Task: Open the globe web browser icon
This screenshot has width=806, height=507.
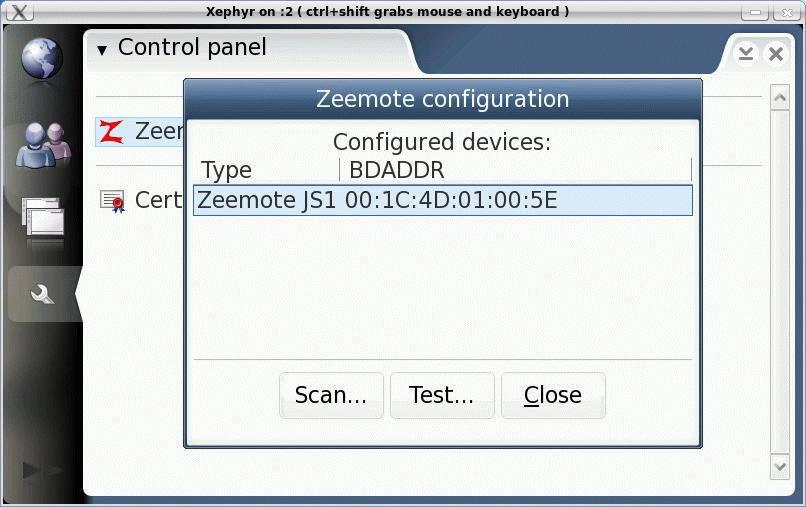Action: [x=42, y=58]
